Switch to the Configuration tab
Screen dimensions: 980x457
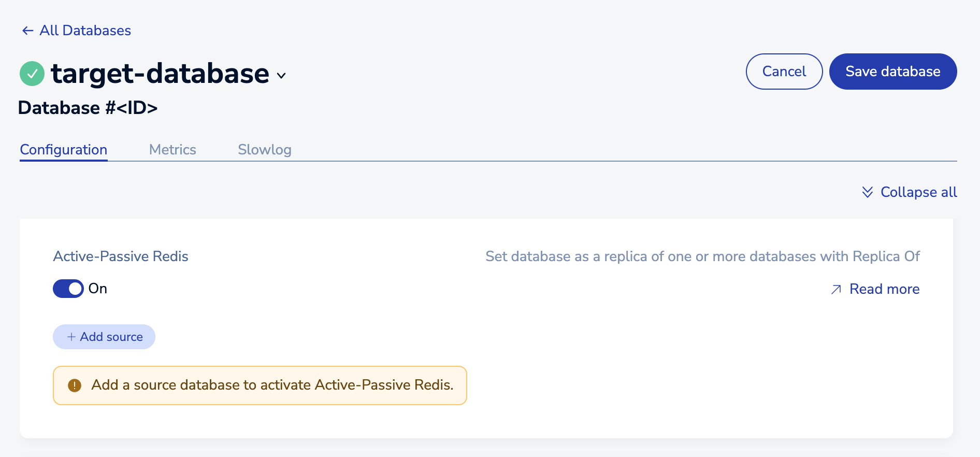pos(64,150)
